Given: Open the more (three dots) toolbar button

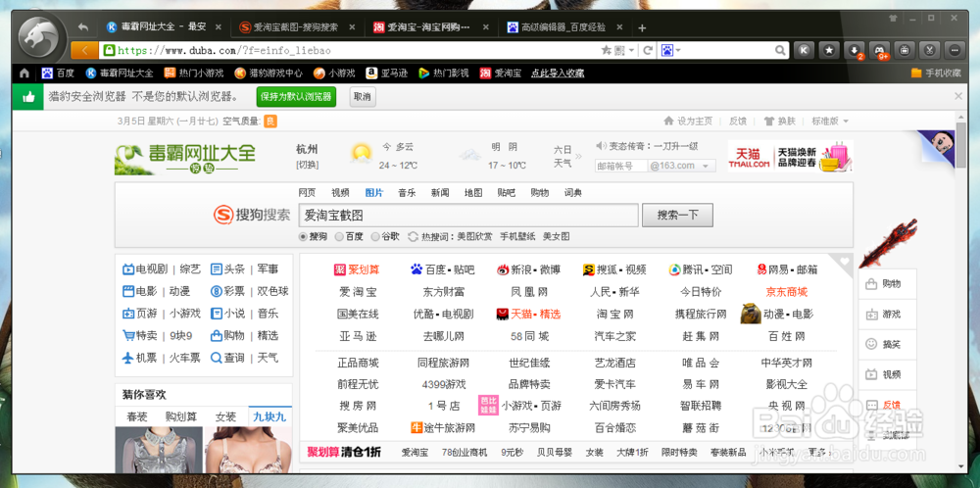Looking at the screenshot, I should pos(955,50).
